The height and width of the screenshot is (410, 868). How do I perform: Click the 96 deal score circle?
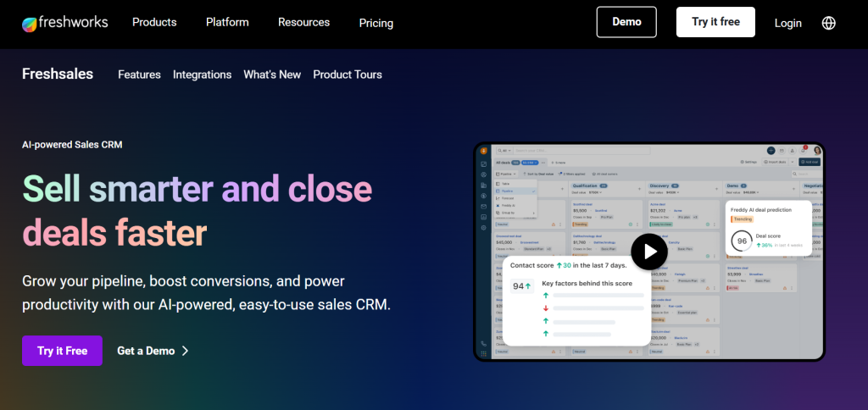(x=742, y=241)
